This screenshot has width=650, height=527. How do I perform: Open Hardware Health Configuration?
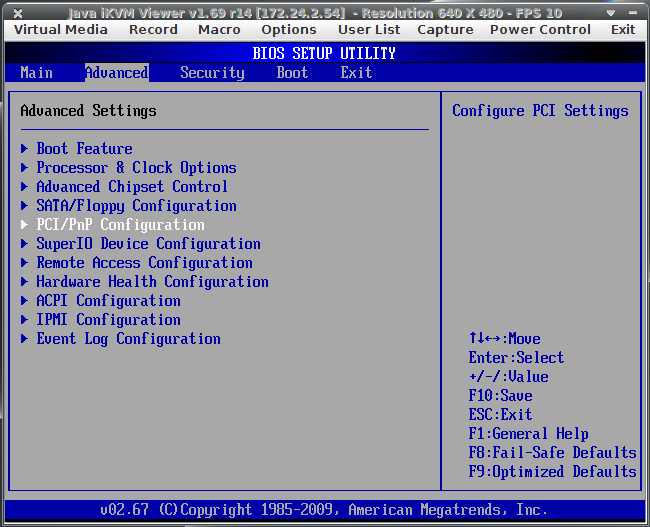(x=152, y=282)
